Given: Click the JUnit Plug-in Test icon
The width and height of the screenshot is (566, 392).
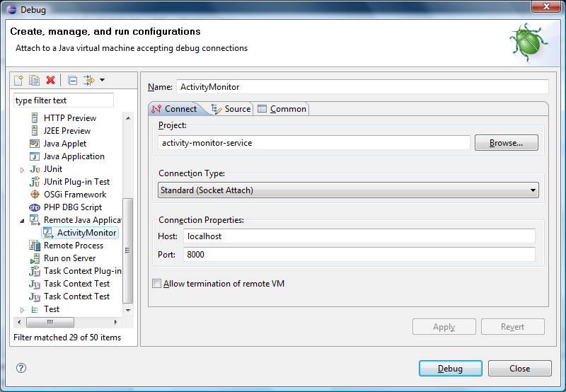Looking at the screenshot, I should coord(35,182).
